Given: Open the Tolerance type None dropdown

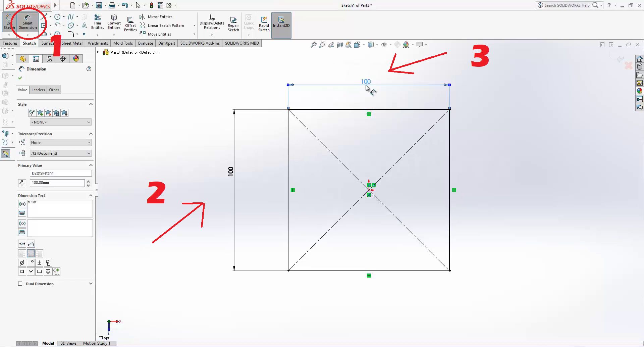Looking at the screenshot, I should point(60,143).
